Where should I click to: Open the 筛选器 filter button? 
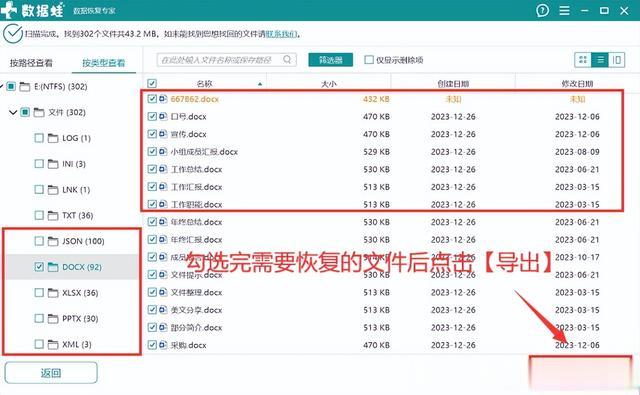click(x=331, y=60)
